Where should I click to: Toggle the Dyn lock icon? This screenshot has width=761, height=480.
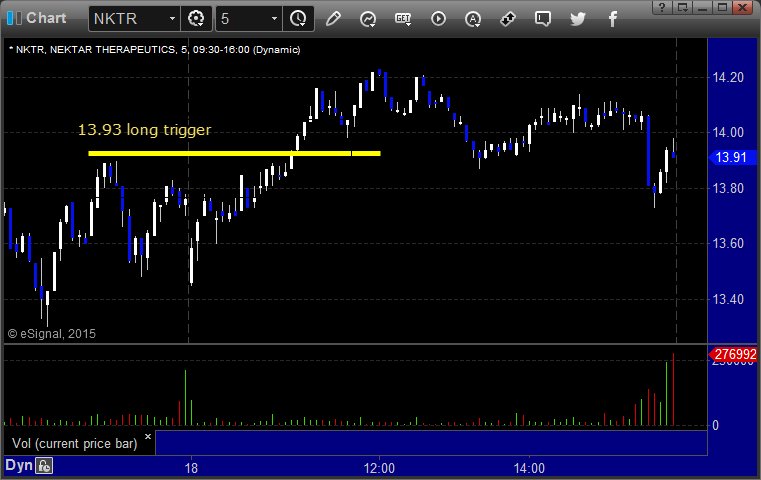(44, 466)
